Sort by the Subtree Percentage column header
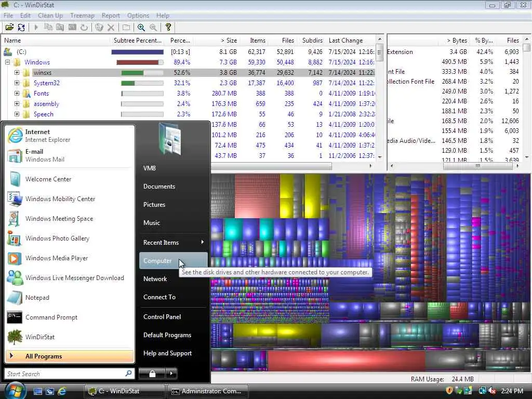The image size is (532, 399). click(x=138, y=41)
